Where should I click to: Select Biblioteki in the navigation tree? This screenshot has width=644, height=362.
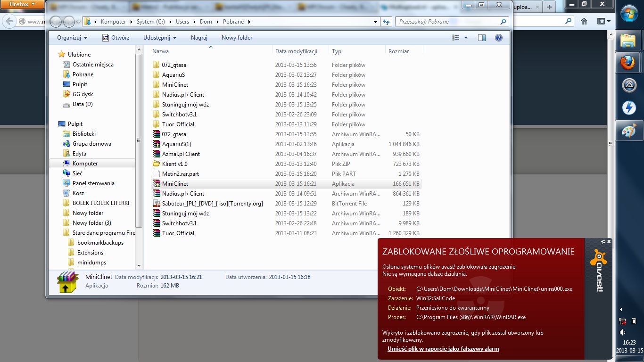point(84,134)
